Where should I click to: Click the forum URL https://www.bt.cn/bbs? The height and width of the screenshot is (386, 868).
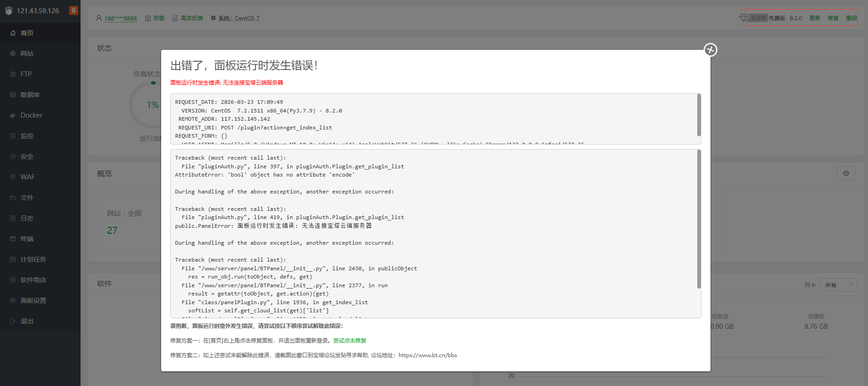(428, 355)
